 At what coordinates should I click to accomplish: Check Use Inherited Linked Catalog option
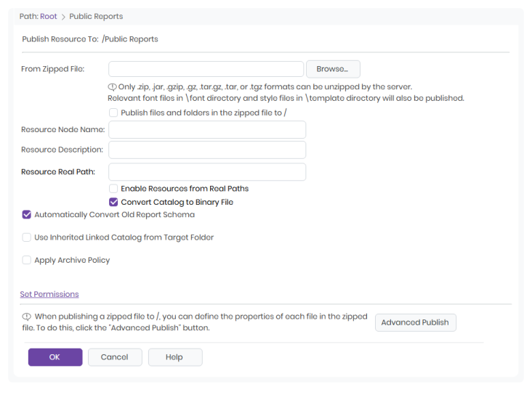tap(26, 237)
